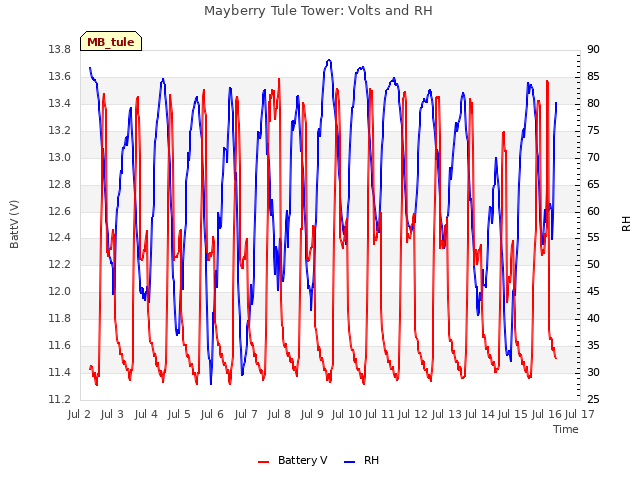
Task: Click the 80 right axis tick label
Action: (x=593, y=103)
